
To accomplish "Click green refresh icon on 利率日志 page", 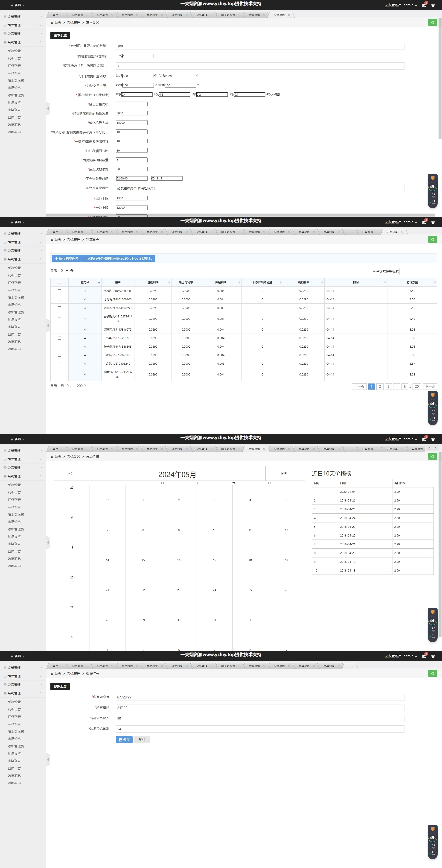I will tap(433, 240).
